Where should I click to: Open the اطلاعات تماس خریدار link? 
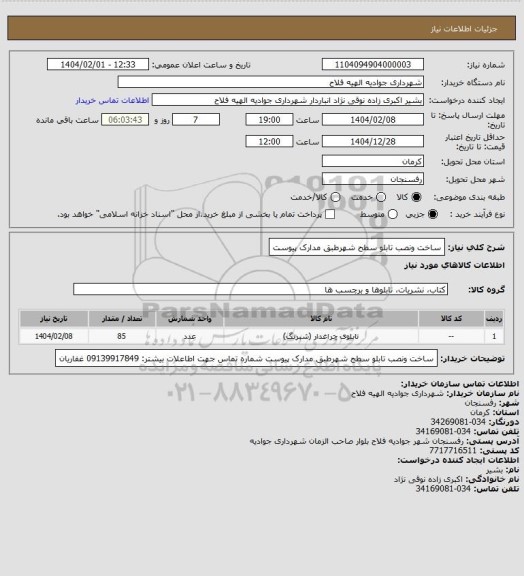pyautogui.click(x=112, y=100)
